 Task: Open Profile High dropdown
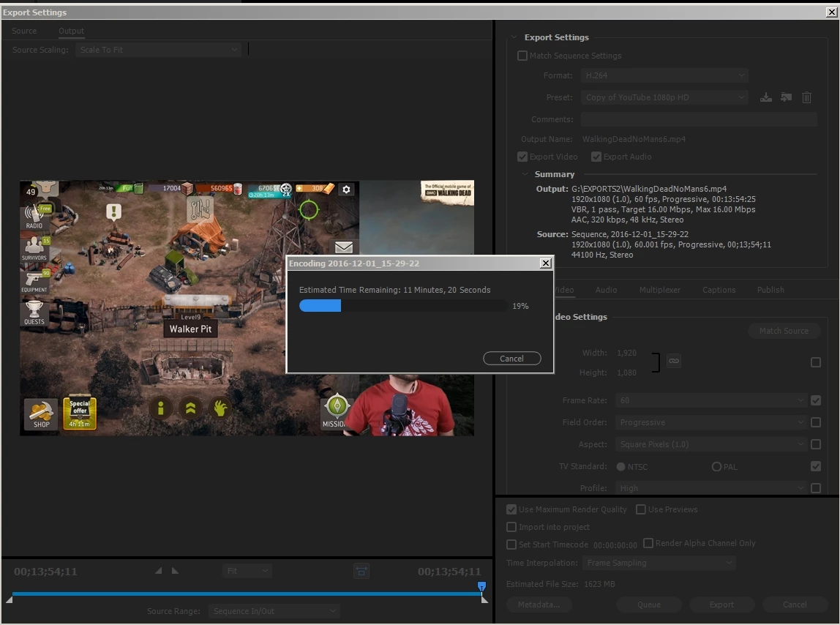710,488
